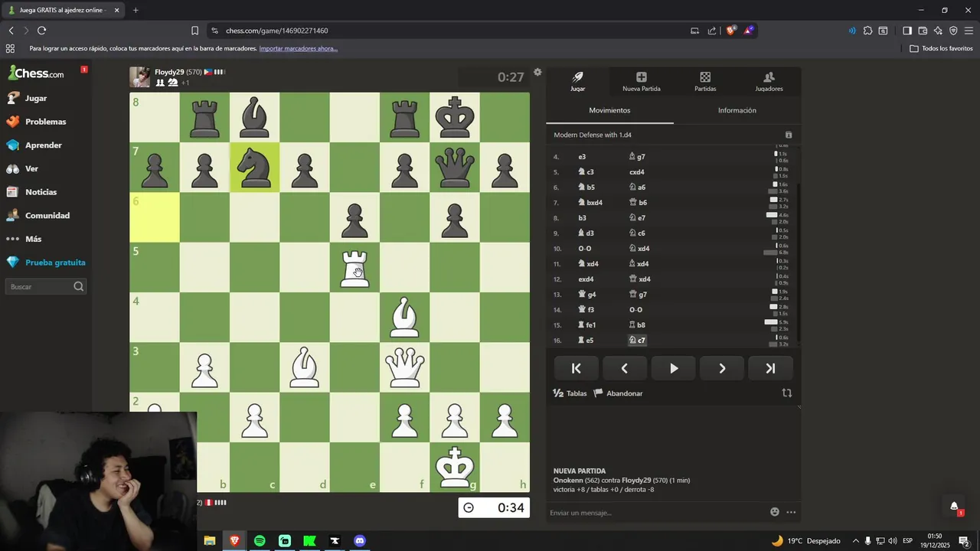Click the Floydy29 username

[x=169, y=72]
